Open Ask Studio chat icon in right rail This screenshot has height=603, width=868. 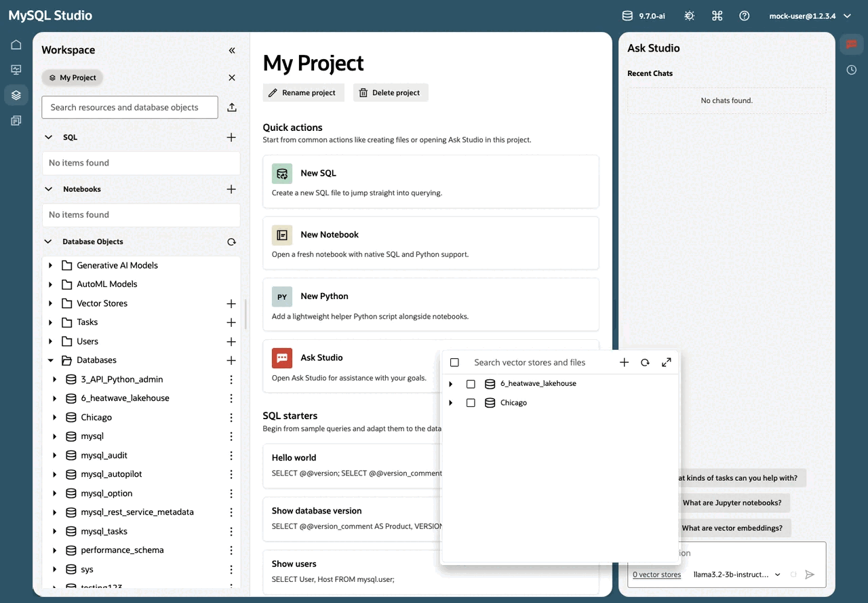click(852, 45)
